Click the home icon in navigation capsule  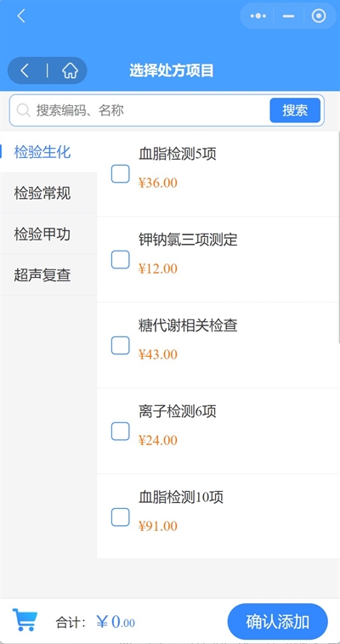pos(70,71)
